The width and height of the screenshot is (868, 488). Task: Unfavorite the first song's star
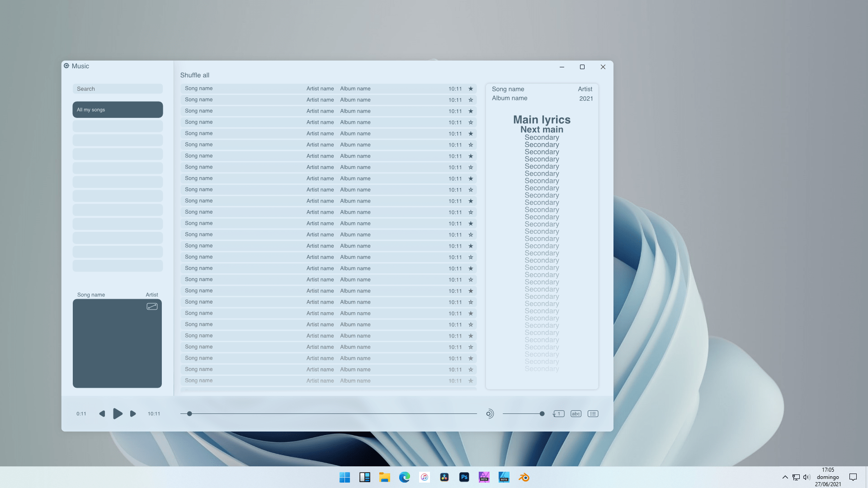(470, 89)
